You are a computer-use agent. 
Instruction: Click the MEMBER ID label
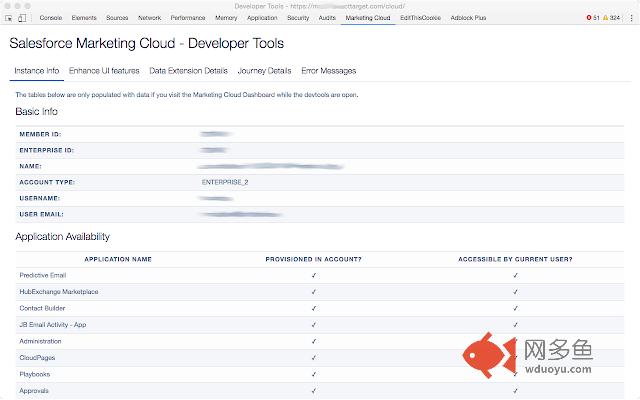click(40, 134)
